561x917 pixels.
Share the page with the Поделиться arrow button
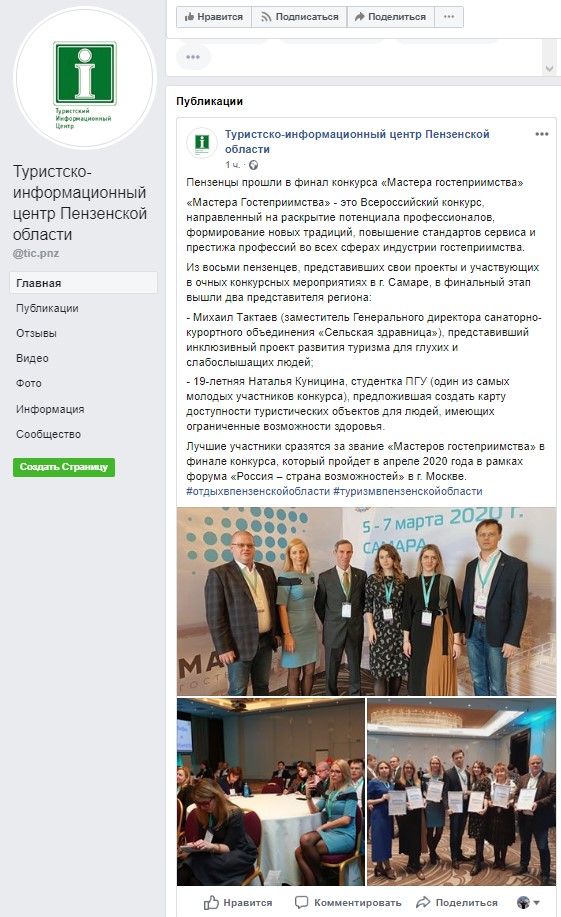391,17
